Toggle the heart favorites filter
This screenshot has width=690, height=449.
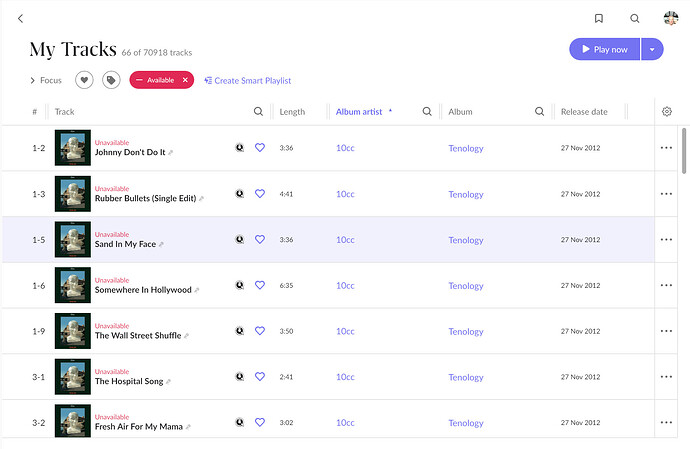click(x=85, y=80)
